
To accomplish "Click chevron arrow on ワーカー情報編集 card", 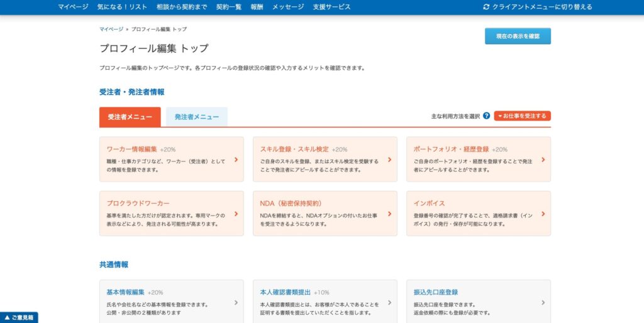I will tap(236, 160).
